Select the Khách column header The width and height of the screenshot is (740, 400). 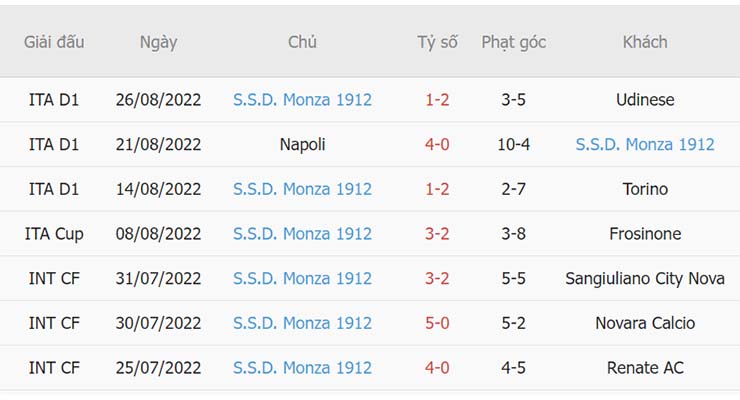(x=645, y=42)
